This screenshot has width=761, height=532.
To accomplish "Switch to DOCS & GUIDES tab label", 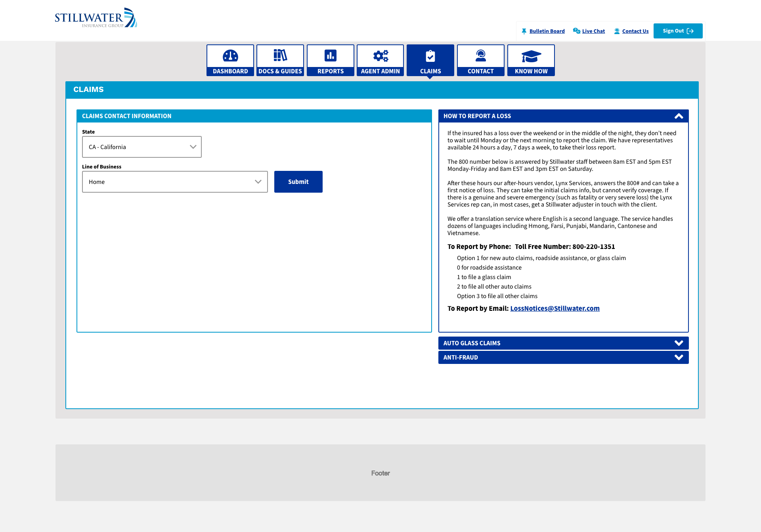I will 280,71.
